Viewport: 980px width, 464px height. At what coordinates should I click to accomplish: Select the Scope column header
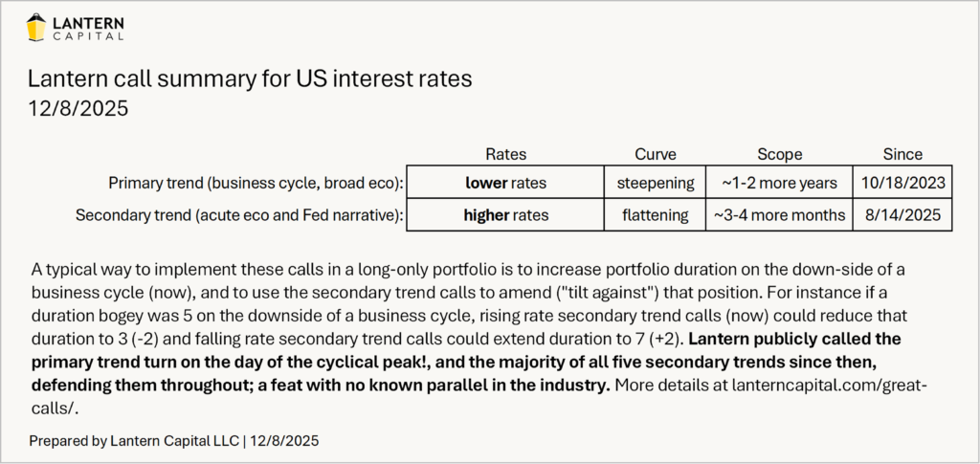(779, 154)
